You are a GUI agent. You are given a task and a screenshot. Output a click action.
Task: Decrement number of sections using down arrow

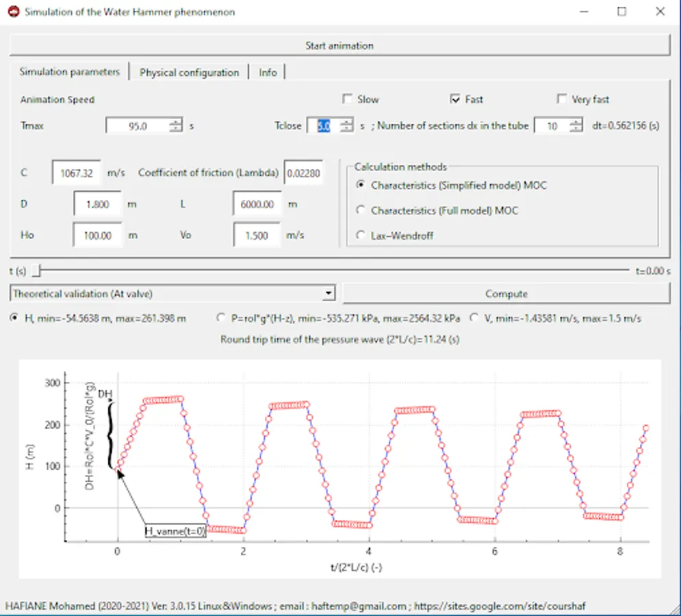click(x=576, y=130)
